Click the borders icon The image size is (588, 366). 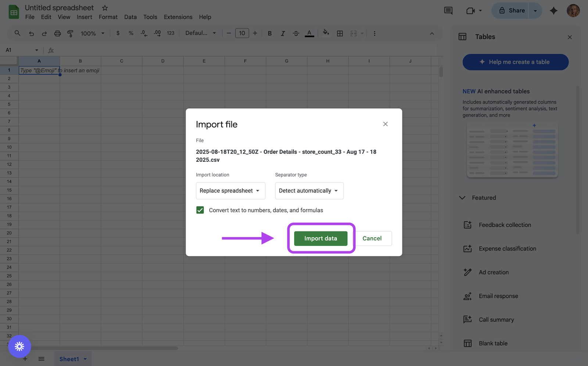coord(340,33)
